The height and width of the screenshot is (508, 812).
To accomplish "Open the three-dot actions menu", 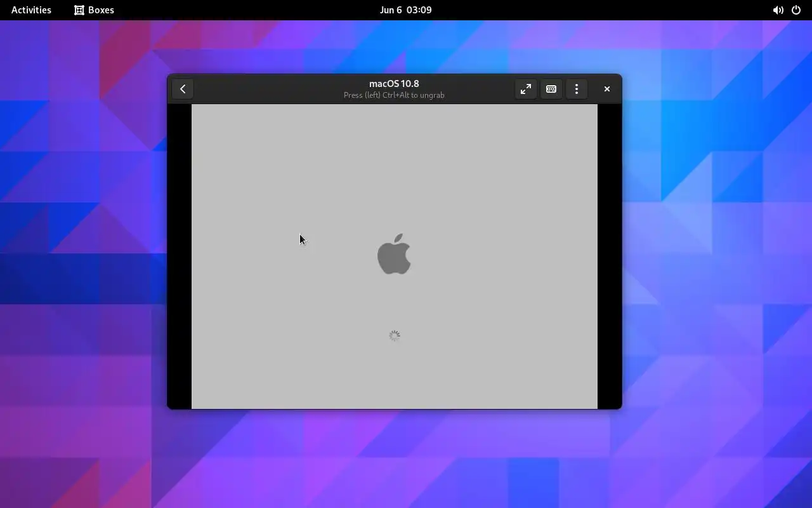I will coord(577,89).
